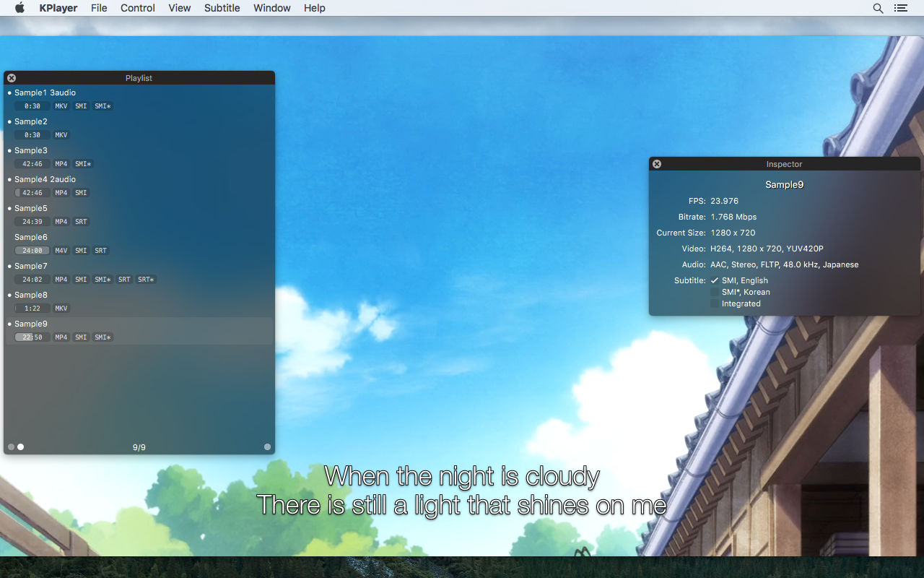Screen dimensions: 924x578
Task: Close the Playlist panel
Action: [x=12, y=78]
